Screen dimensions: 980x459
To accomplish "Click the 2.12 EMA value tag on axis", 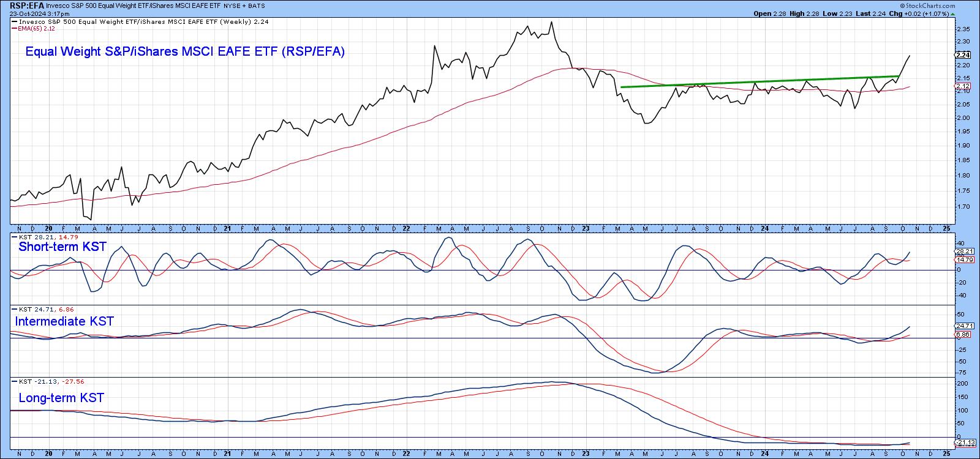I will (x=962, y=86).
